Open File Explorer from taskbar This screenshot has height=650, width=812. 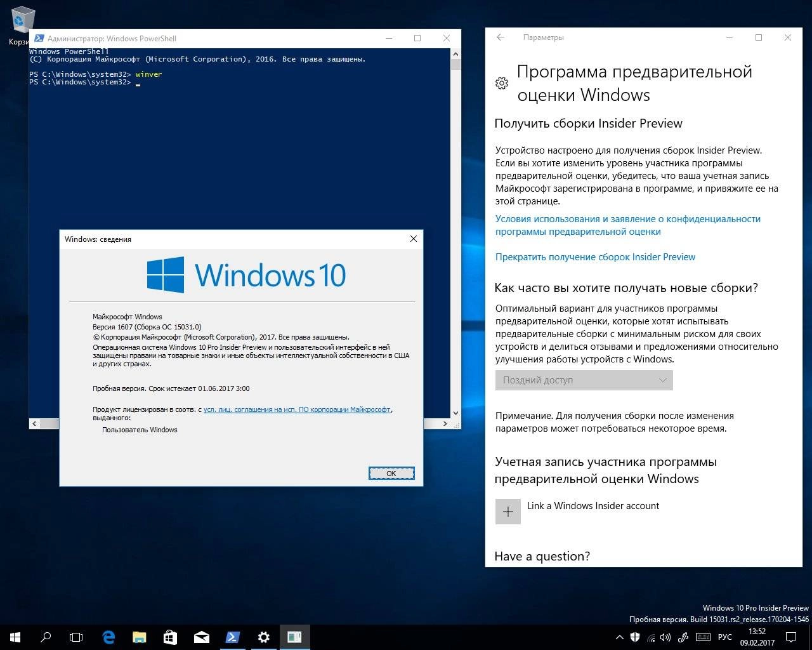pos(140,637)
